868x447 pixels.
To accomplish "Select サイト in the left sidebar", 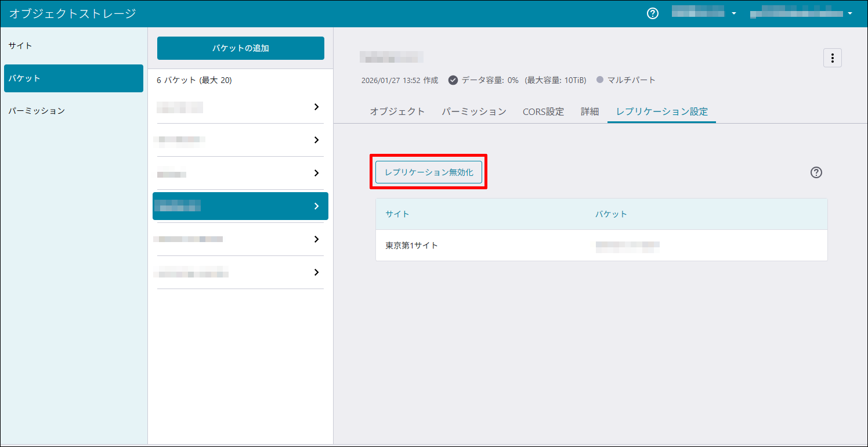I will tap(20, 45).
